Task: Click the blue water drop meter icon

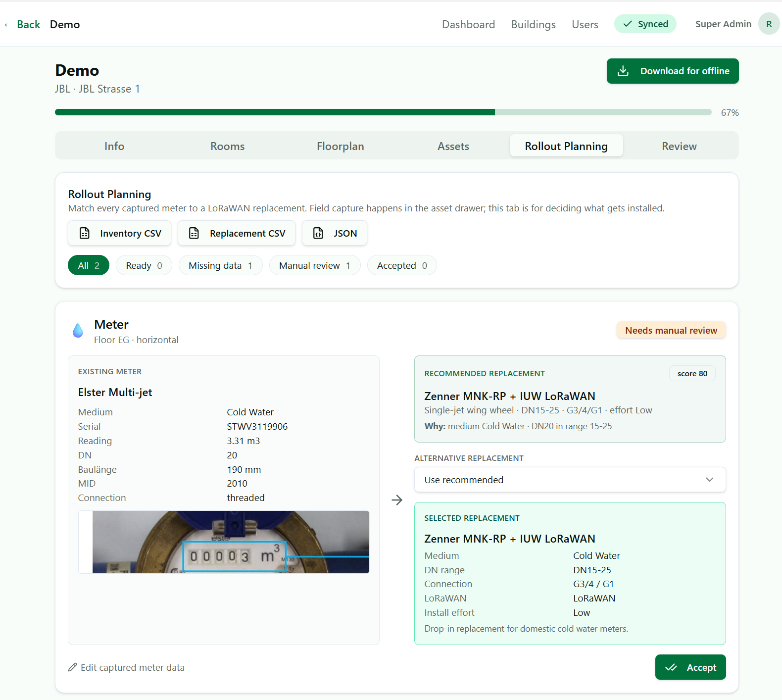Action: pyautogui.click(x=78, y=330)
